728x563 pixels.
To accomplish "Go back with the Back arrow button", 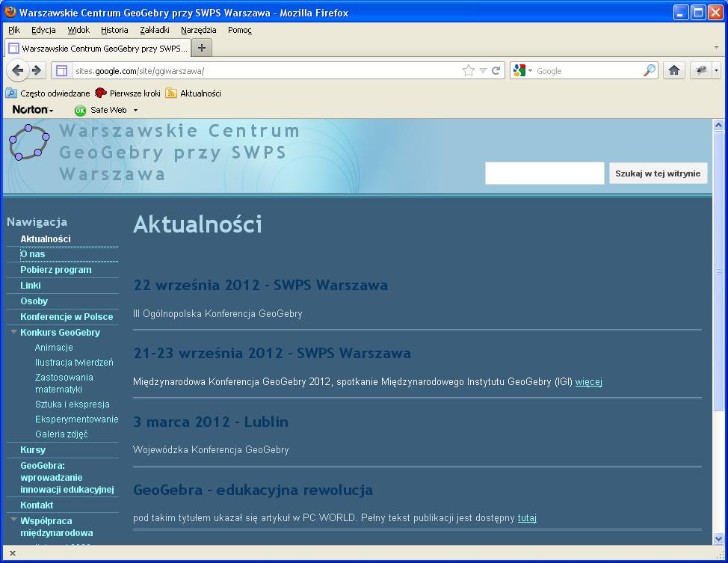I will (18, 70).
